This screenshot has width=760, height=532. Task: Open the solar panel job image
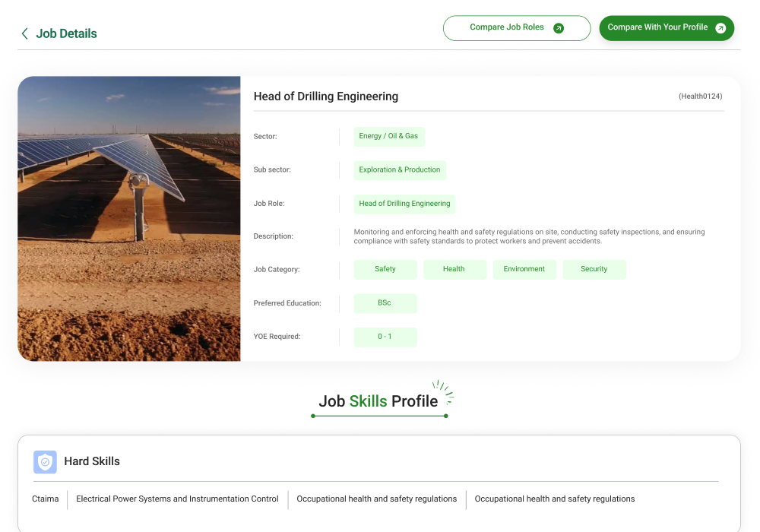click(129, 218)
